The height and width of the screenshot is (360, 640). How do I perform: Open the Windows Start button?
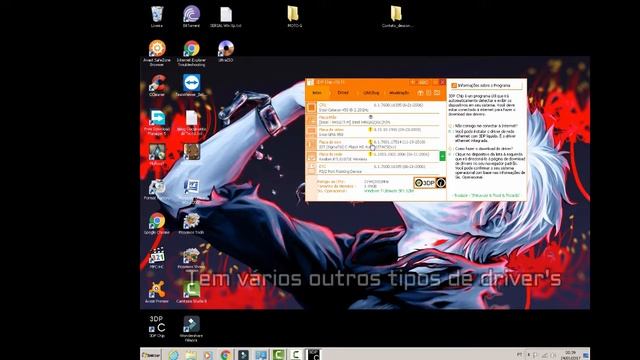pyautogui.click(x=151, y=355)
